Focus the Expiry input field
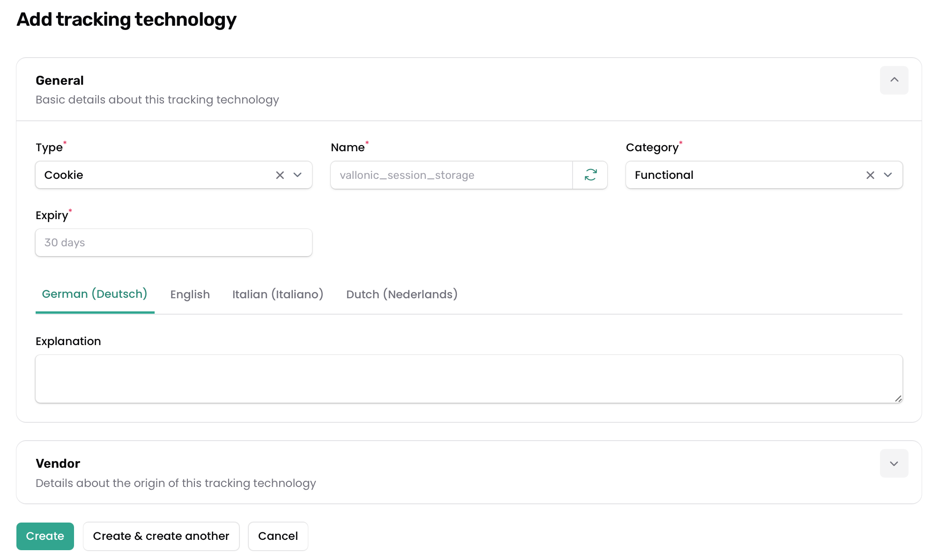 tap(174, 243)
